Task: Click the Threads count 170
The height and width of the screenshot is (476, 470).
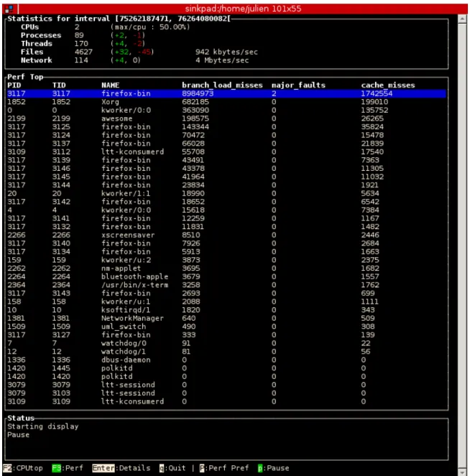Action: (81, 44)
